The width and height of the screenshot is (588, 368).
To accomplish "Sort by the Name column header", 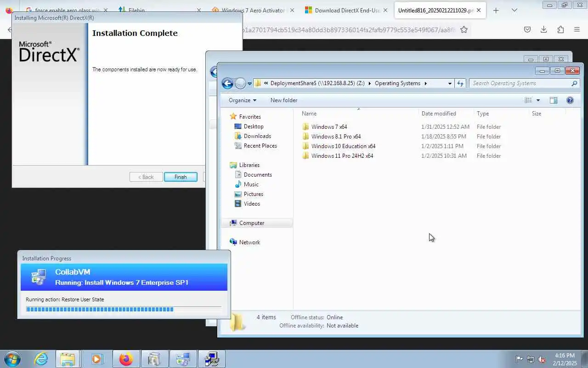I will tap(309, 114).
